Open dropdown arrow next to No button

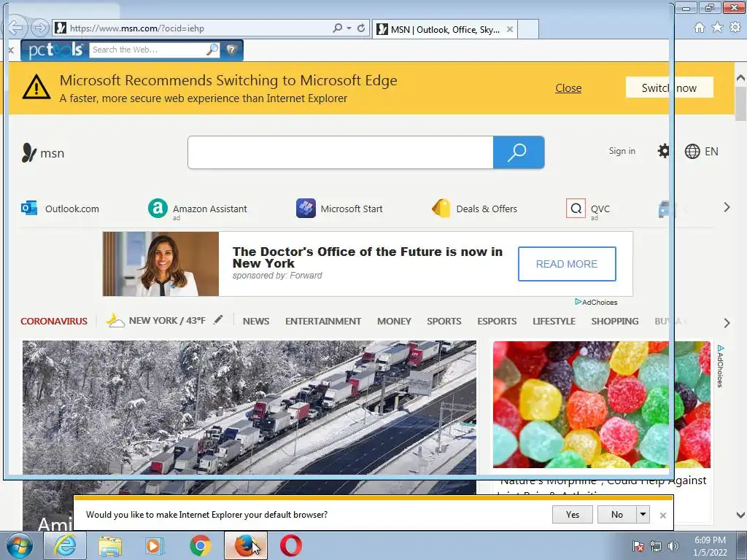pyautogui.click(x=643, y=514)
